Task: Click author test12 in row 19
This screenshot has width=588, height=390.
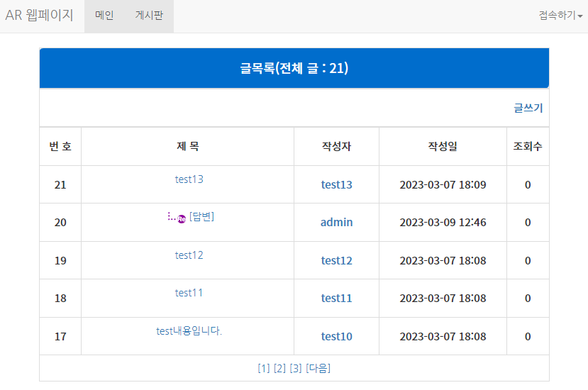Action: 336,260
